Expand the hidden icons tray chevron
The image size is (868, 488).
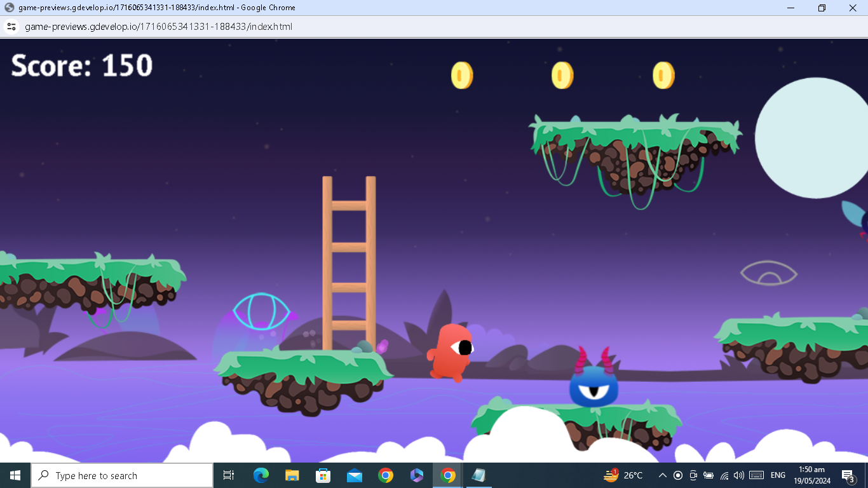tap(661, 475)
